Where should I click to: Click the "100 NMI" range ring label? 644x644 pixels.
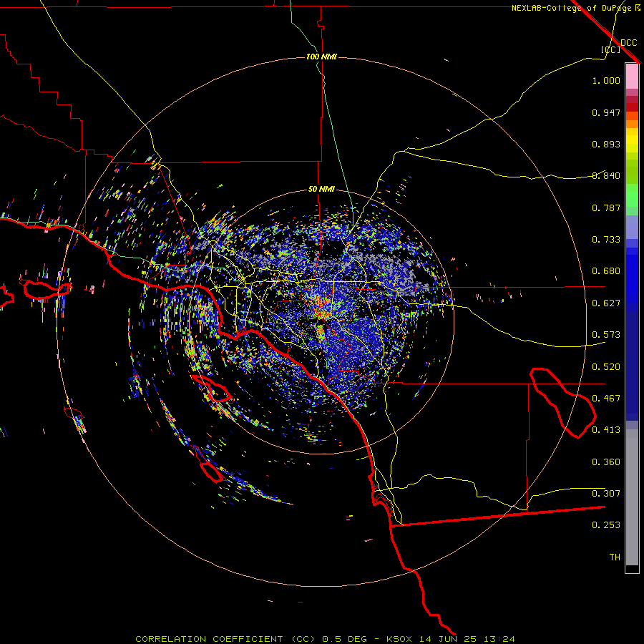pyautogui.click(x=321, y=57)
